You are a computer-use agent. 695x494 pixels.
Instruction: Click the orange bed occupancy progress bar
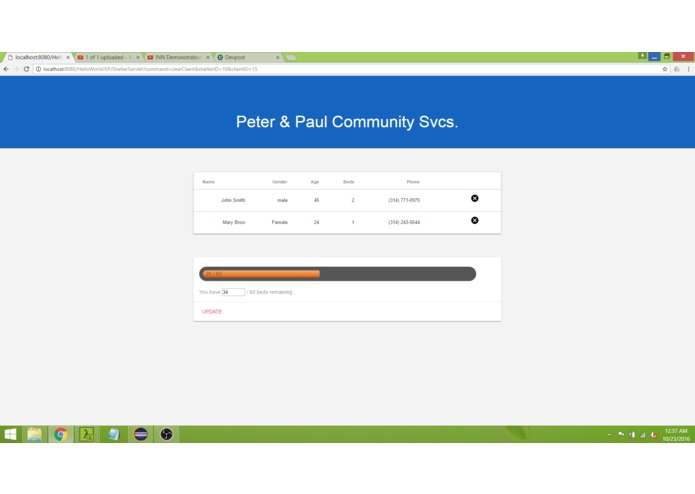click(x=262, y=274)
